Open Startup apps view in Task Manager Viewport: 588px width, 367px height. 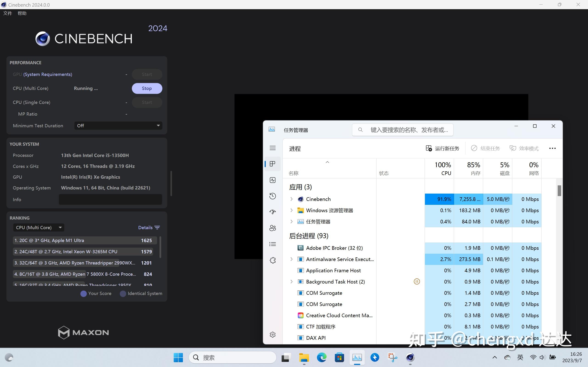[x=273, y=212]
